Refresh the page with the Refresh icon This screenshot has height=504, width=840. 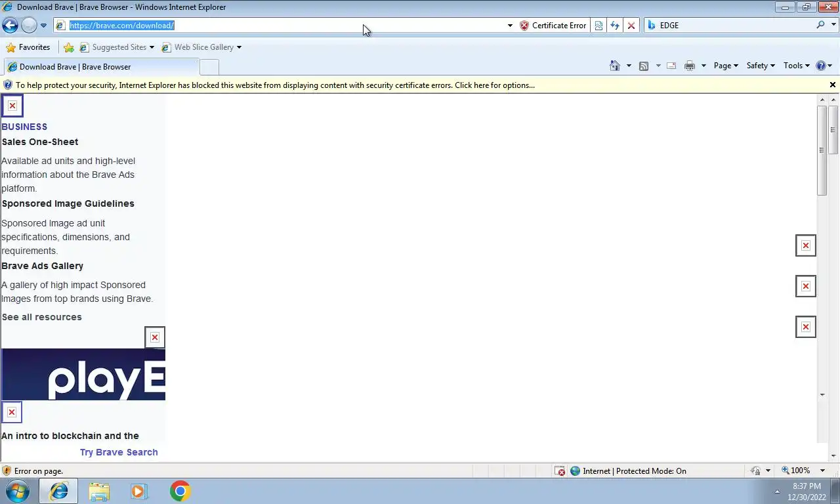pyautogui.click(x=615, y=26)
